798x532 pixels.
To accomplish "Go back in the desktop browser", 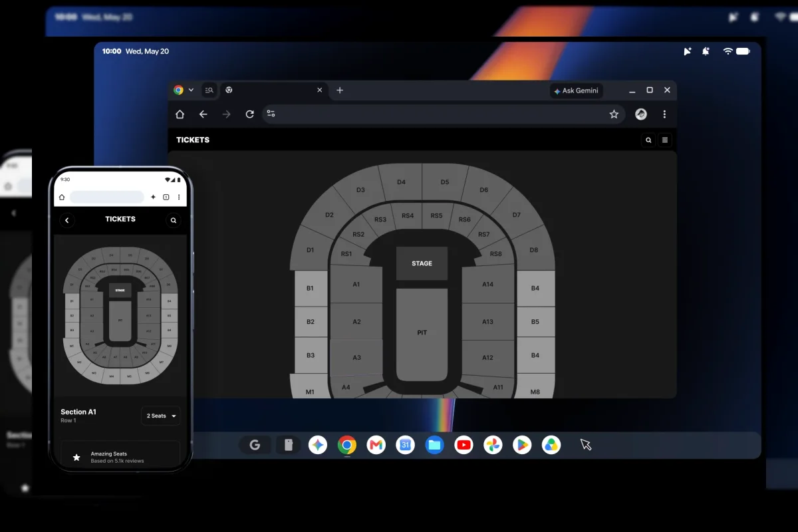I will (x=203, y=114).
